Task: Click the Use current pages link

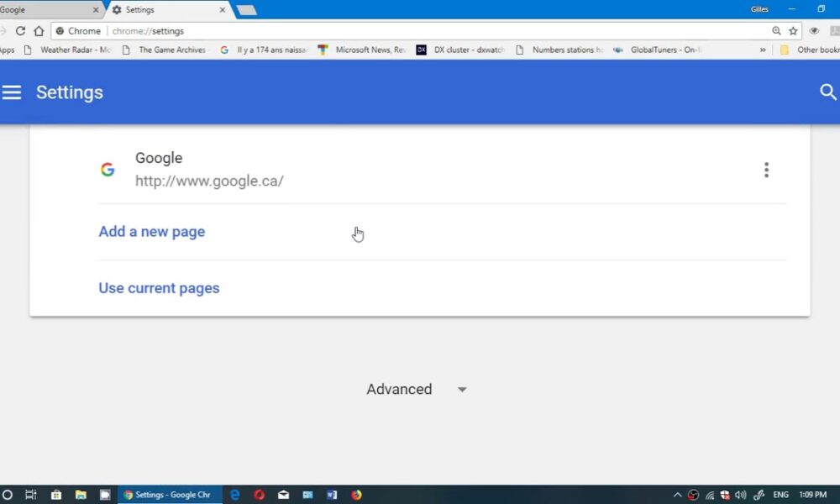Action: point(159,288)
